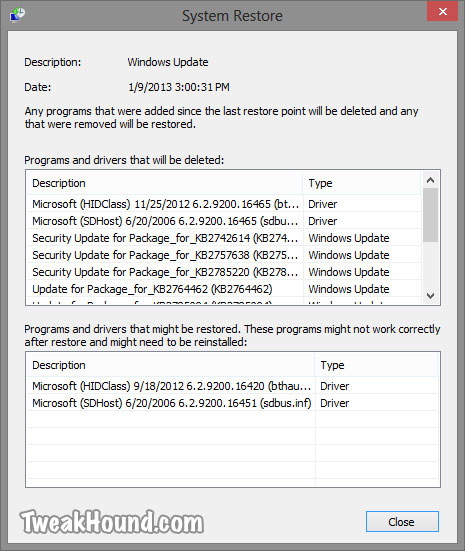The width and height of the screenshot is (465, 551).
Task: Click the restored list Type column header
Action: [x=377, y=365]
